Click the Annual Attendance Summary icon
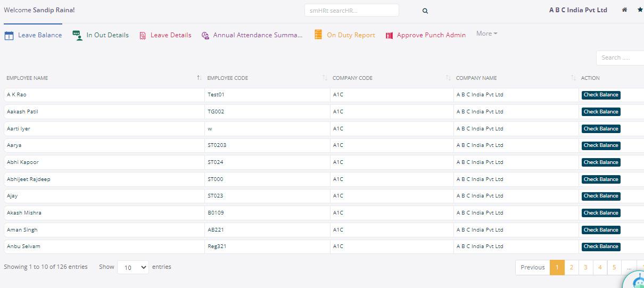This screenshot has height=288, width=644. coord(205,36)
